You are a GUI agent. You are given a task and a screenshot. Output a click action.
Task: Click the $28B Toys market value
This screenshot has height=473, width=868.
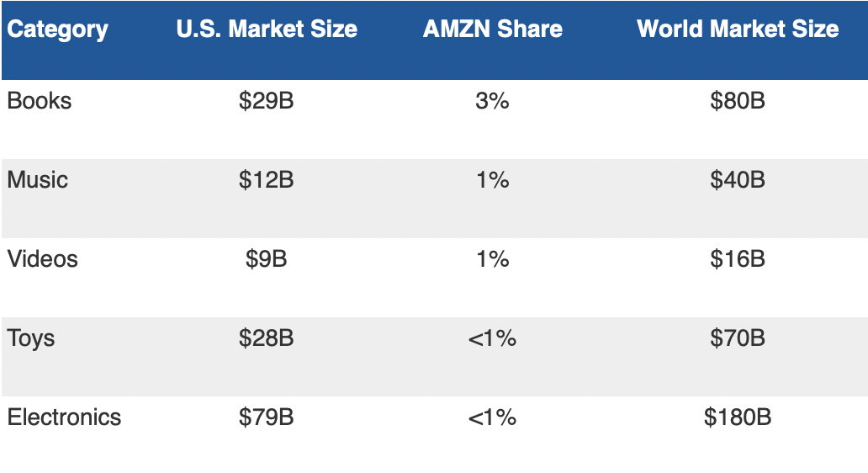[x=267, y=338]
